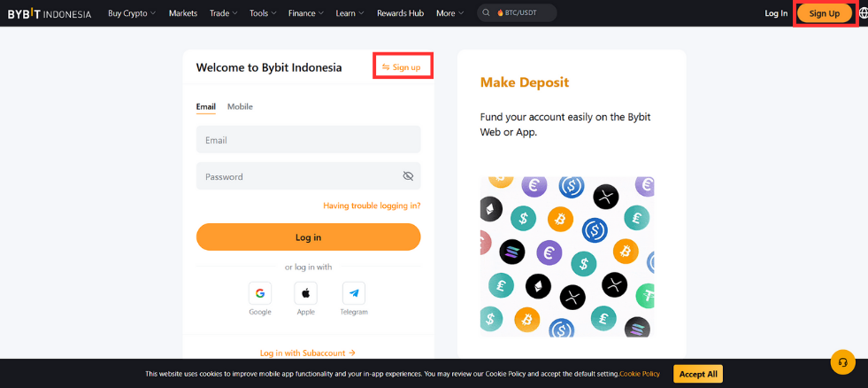868x388 pixels.
Task: Switch to Sign up in the login card
Action: [402, 67]
